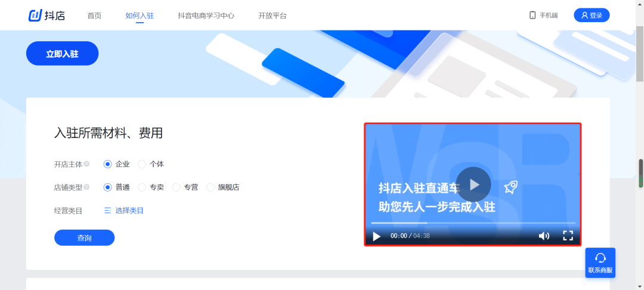This screenshot has height=290, width=644.
Task: Click the small play icon in video controls
Action: 376,236
